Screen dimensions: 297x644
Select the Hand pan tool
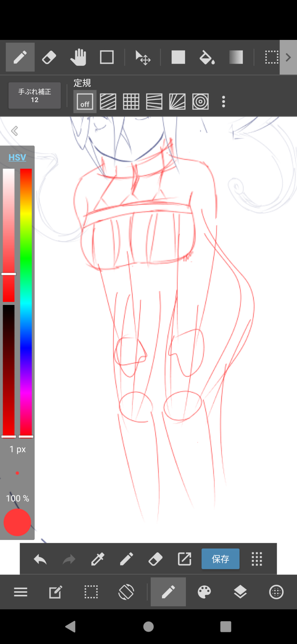pos(78,58)
